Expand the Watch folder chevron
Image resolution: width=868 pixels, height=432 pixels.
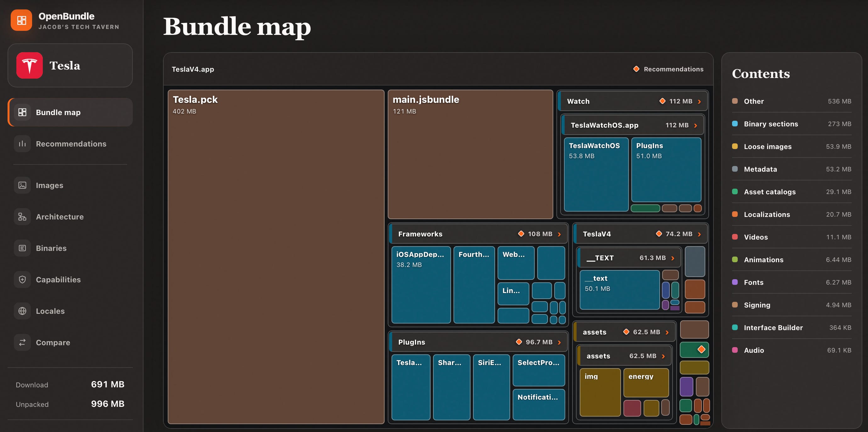[700, 101]
